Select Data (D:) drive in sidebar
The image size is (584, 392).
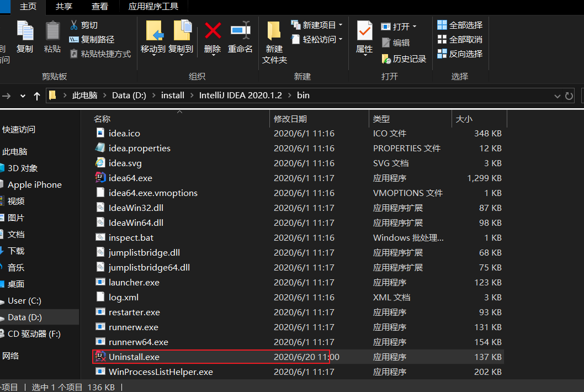coord(25,317)
